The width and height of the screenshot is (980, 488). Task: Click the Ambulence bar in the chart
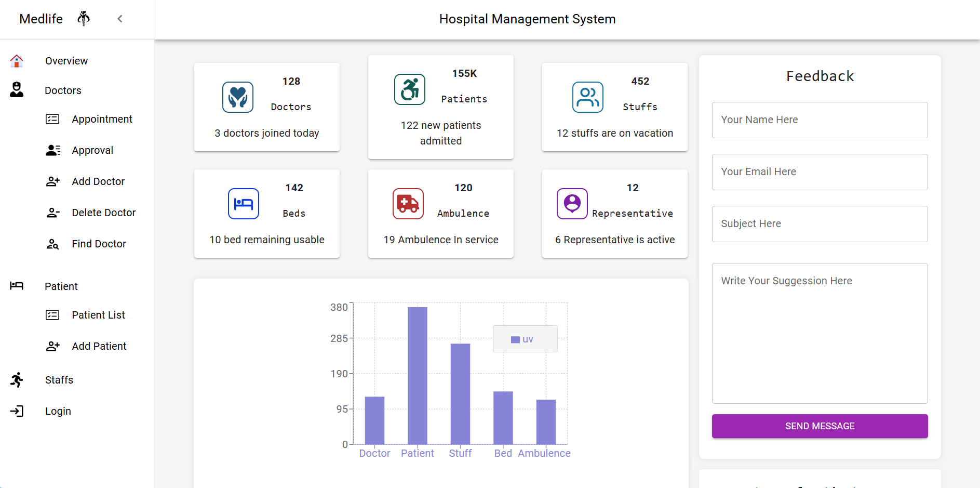coord(546,422)
